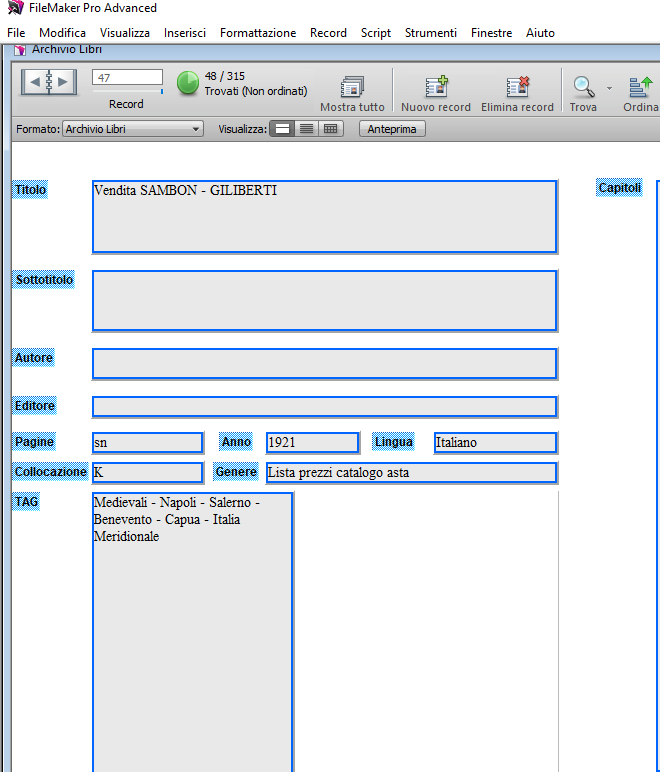Click the Anno field showing 1921
Image resolution: width=660 pixels, height=772 pixels.
[313, 442]
